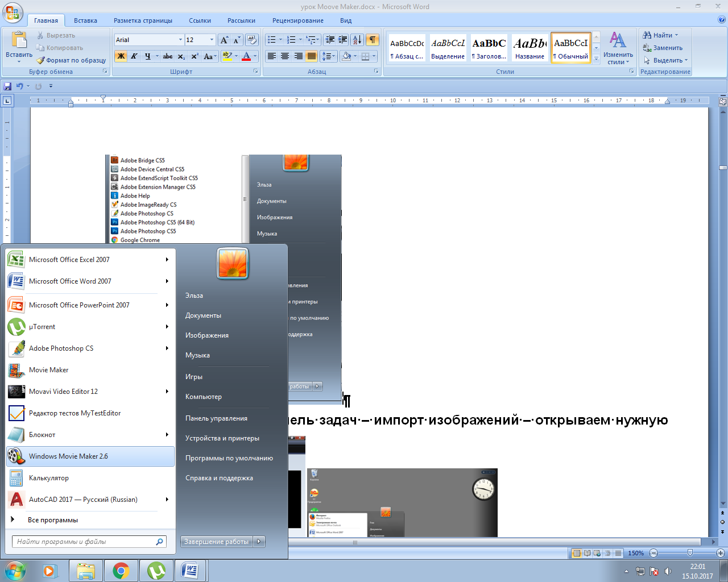Click the Clear Formatting eraser icon
This screenshot has width=728, height=582.
252,40
